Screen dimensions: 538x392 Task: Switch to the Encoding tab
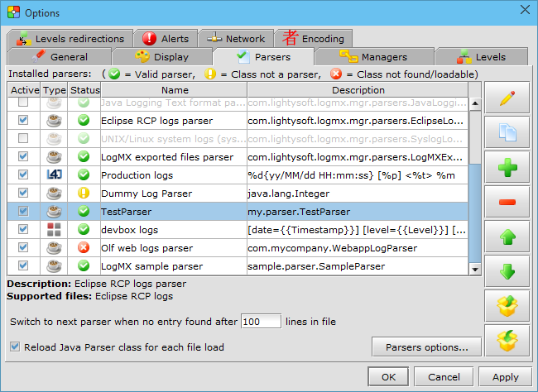(313, 38)
